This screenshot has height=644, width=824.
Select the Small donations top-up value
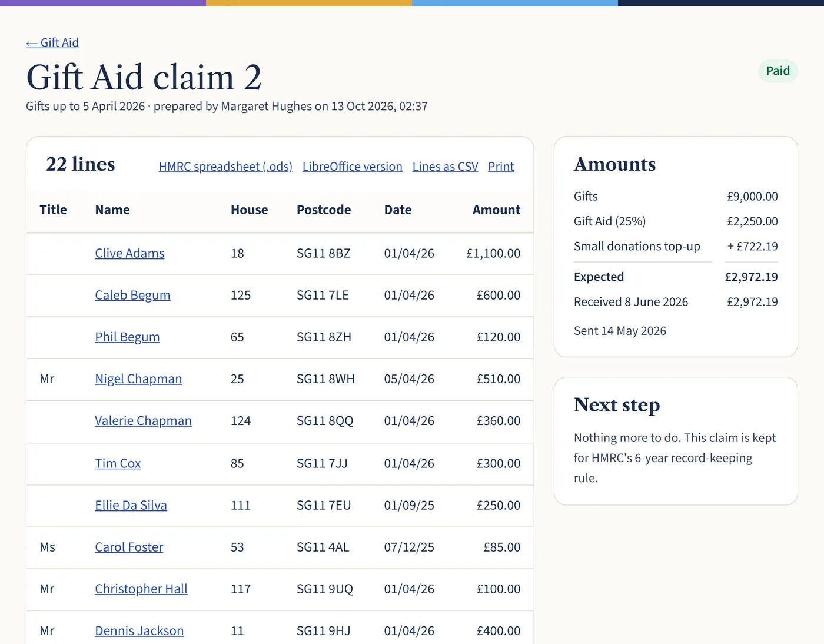coord(753,246)
